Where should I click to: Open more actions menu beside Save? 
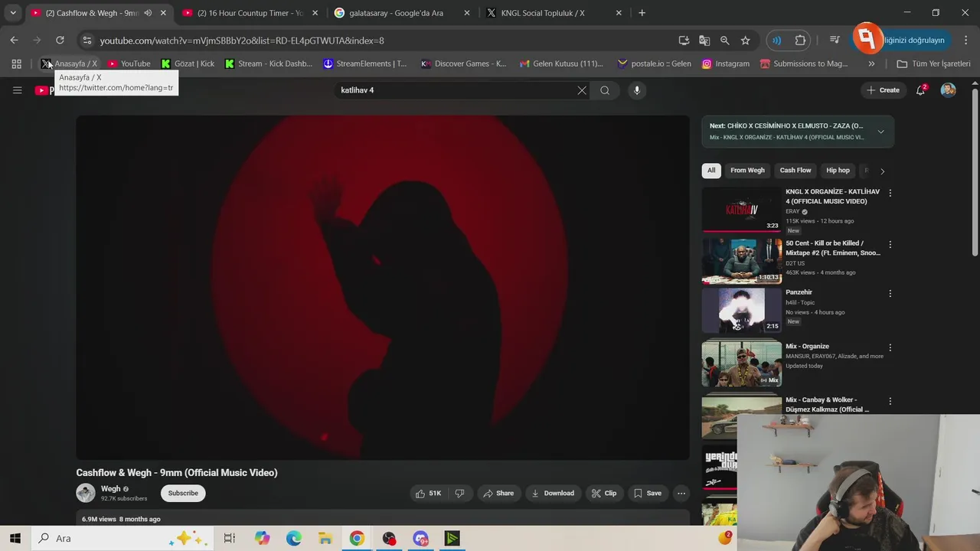[681, 494]
